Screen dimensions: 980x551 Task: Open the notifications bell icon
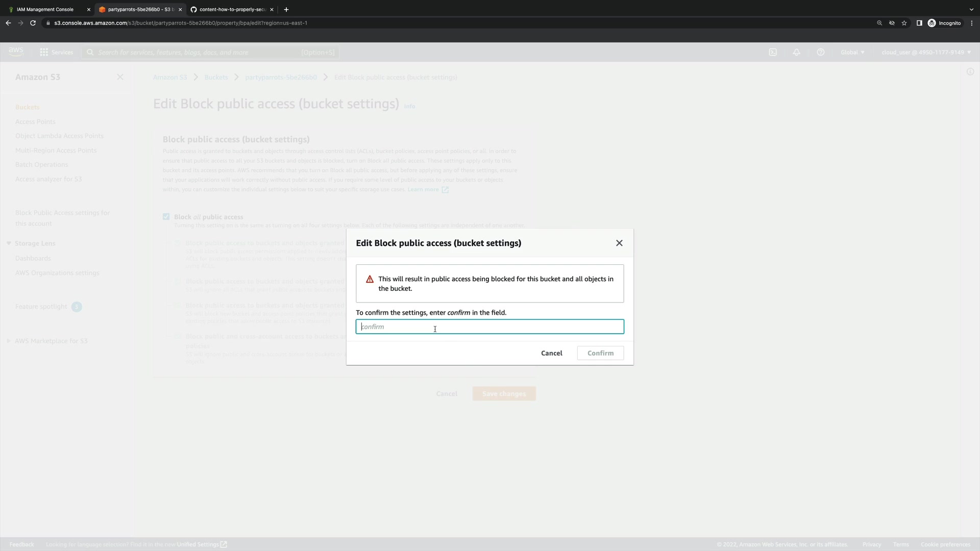coord(796,52)
